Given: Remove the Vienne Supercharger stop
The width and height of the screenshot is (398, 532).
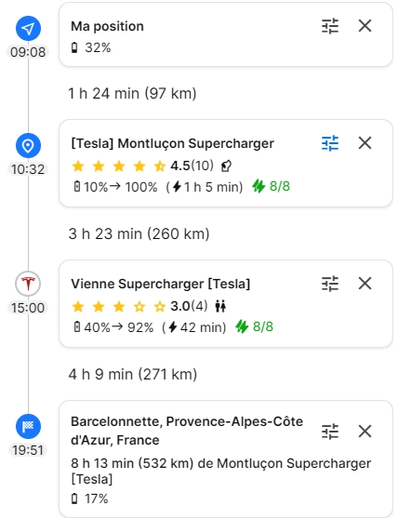Looking at the screenshot, I should click(x=365, y=284).
